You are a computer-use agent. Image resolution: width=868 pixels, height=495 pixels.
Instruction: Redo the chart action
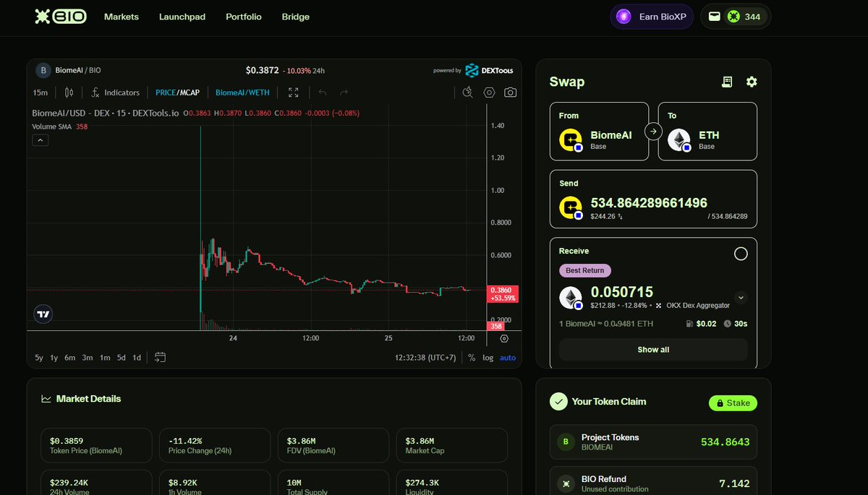(344, 92)
